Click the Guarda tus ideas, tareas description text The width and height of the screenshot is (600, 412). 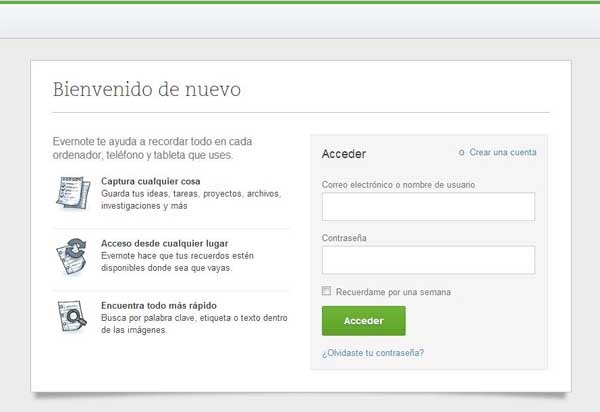(x=190, y=193)
